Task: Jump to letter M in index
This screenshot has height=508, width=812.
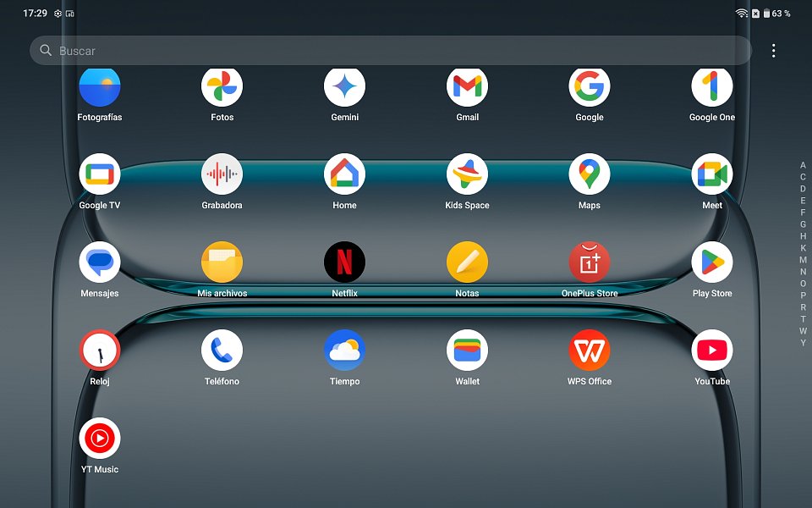Action: (803, 260)
